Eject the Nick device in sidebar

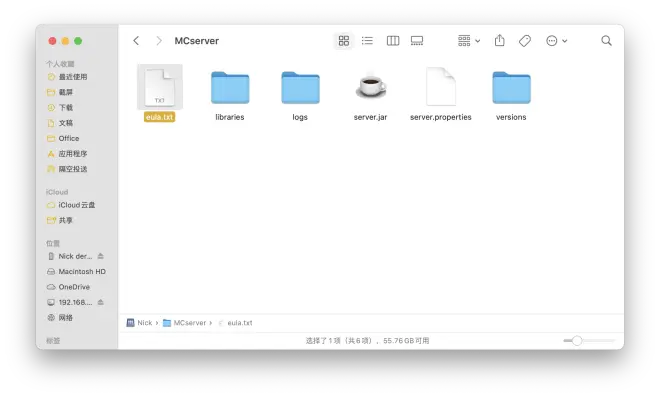point(101,256)
